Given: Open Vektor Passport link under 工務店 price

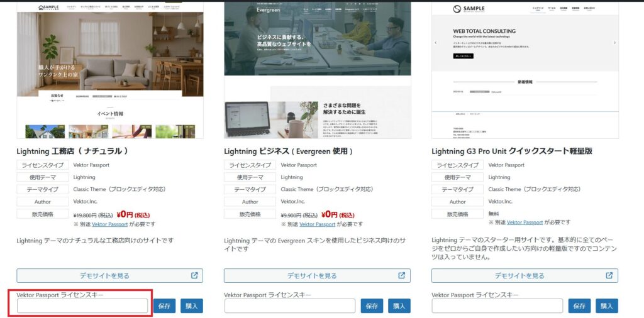Looking at the screenshot, I should pyautogui.click(x=109, y=224).
